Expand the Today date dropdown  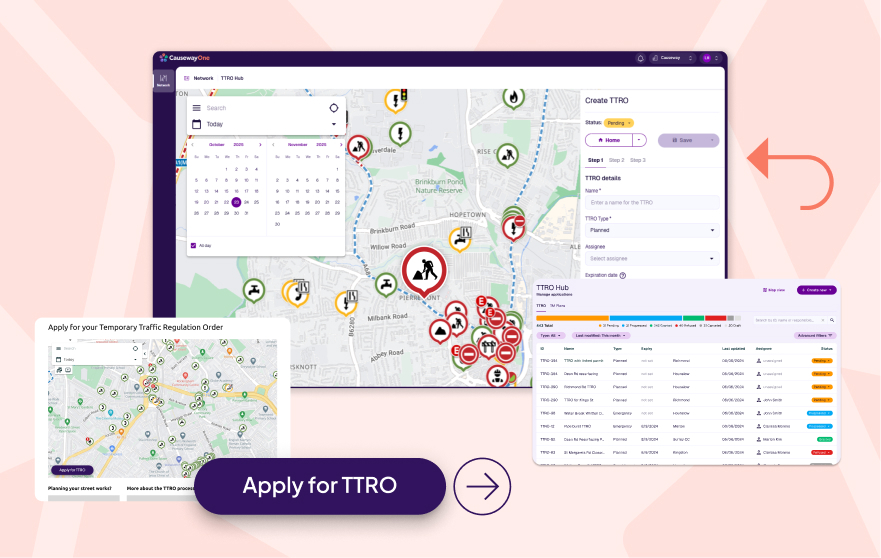334,124
